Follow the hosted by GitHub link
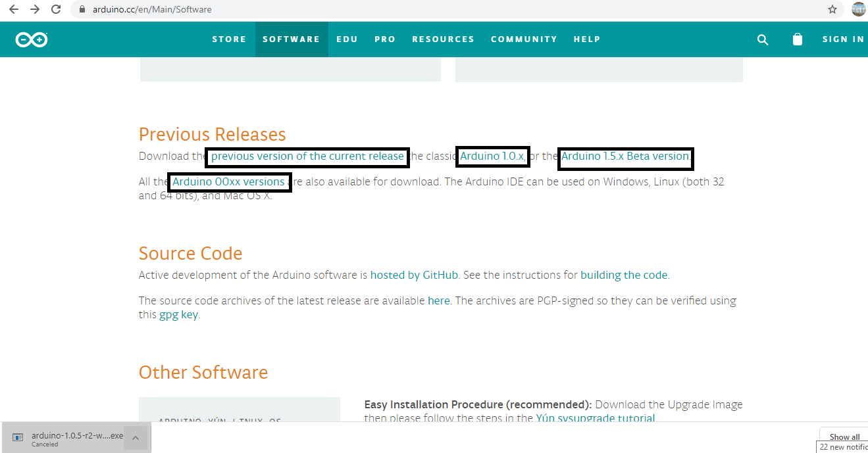 pos(413,275)
